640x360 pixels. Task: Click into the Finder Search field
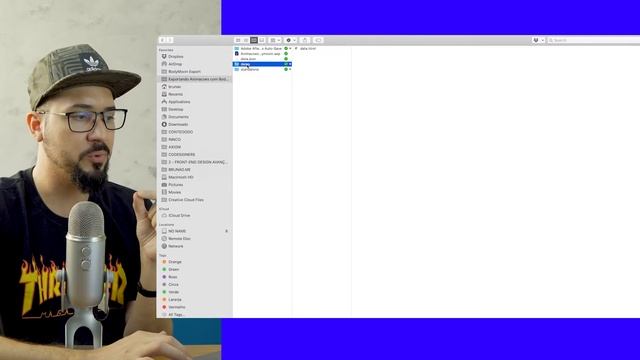click(594, 40)
